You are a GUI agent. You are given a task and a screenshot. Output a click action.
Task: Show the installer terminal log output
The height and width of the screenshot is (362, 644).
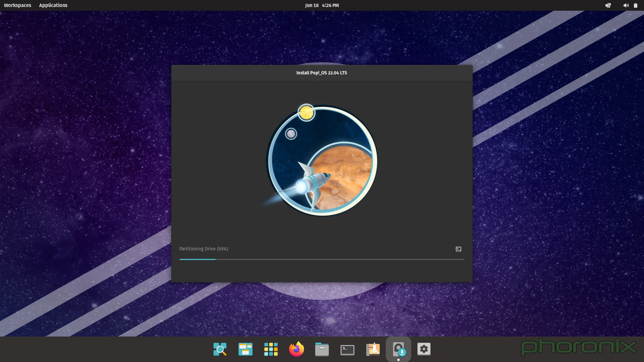459,249
